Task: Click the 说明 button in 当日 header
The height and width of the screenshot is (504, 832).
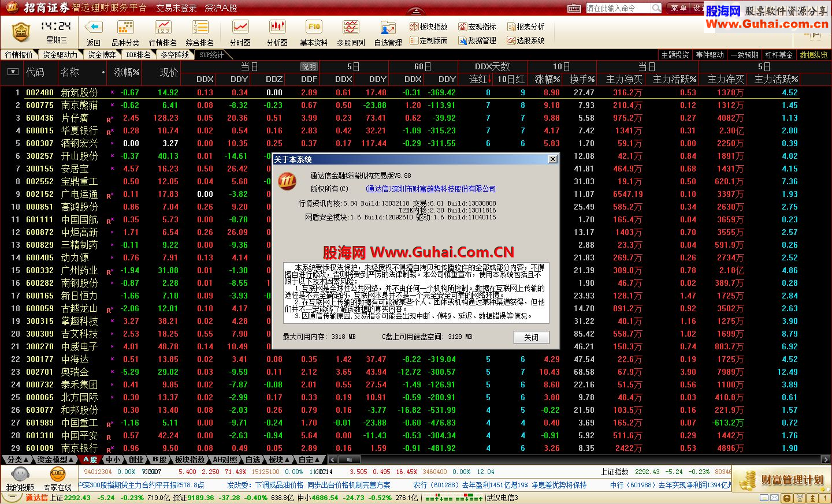Action: pos(309,67)
